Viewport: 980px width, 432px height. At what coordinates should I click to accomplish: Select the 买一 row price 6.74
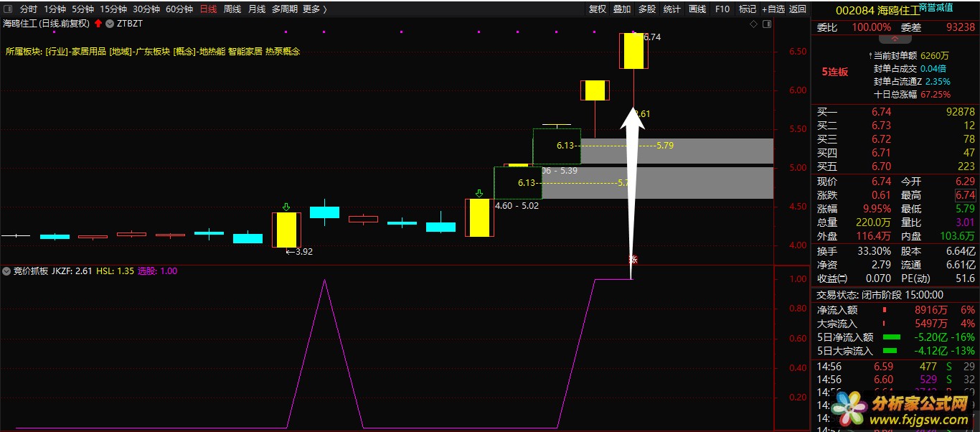881,112
